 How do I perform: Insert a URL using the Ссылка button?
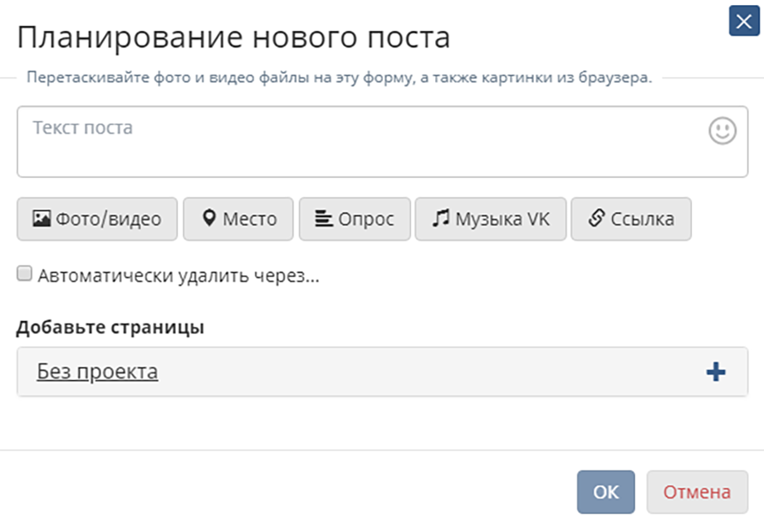tap(631, 219)
